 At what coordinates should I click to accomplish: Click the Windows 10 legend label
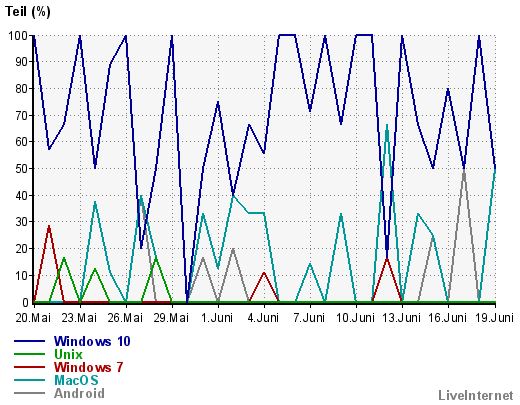(92, 341)
